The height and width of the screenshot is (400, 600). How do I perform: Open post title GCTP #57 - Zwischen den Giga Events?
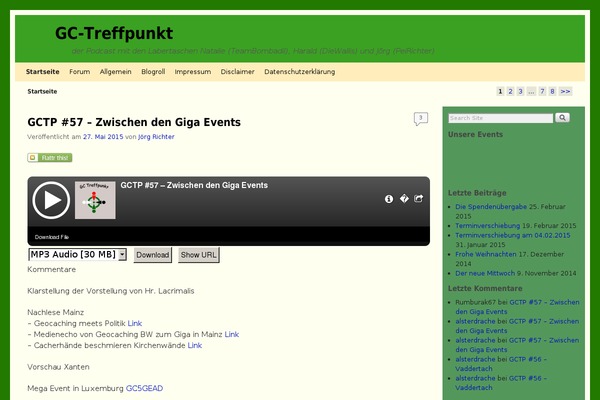pyautogui.click(x=134, y=122)
